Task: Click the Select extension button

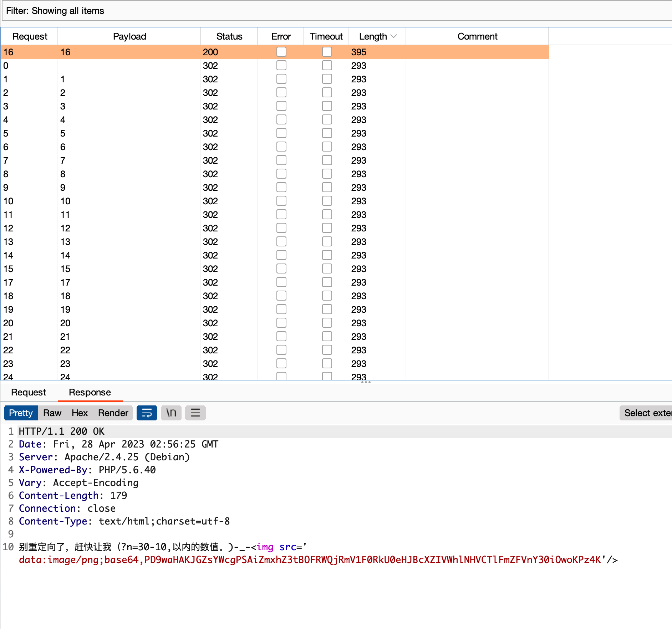Action: click(646, 413)
